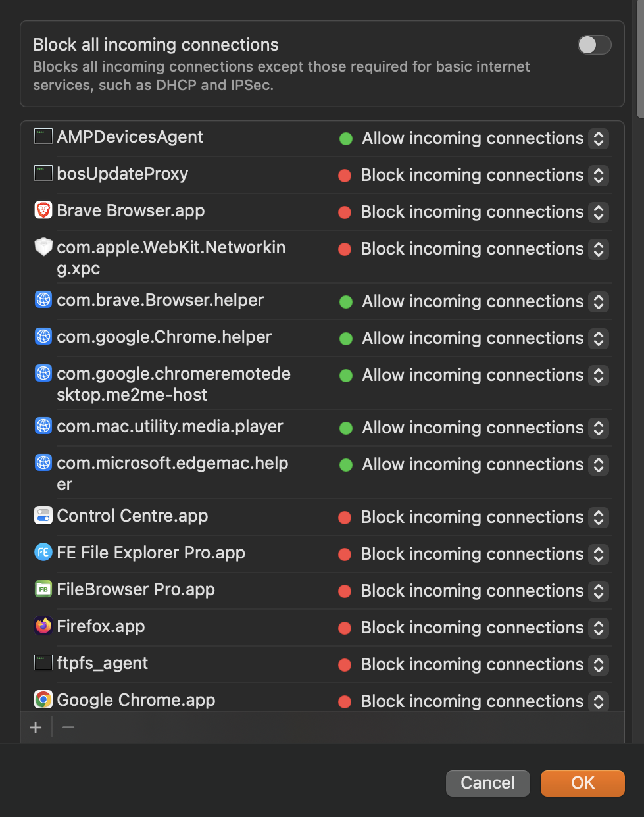Open Control Centre.app connection dropdown
This screenshot has width=644, height=817.
[598, 518]
